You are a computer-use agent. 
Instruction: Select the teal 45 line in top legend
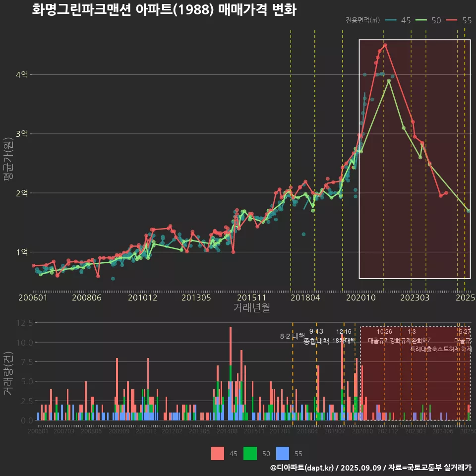point(391,20)
